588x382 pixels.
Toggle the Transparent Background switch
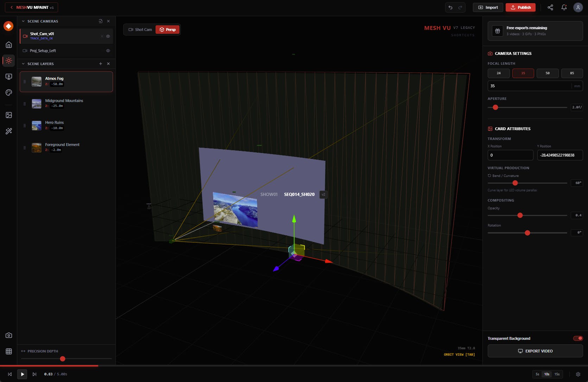(x=578, y=338)
